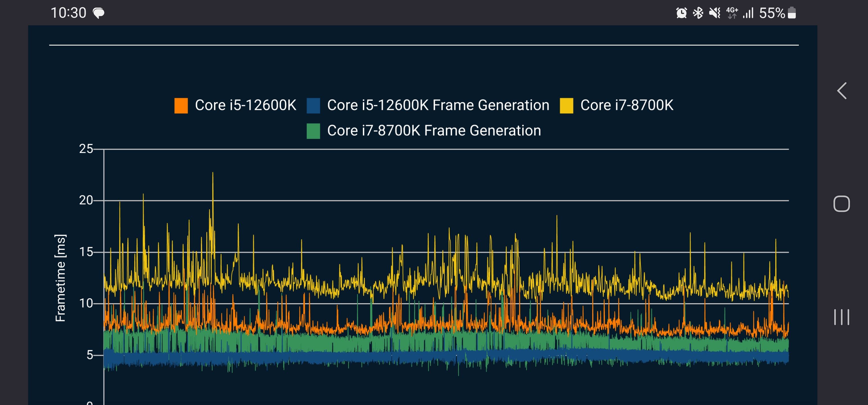
Task: Tap the 10:30 clock in status bar
Action: tap(68, 13)
